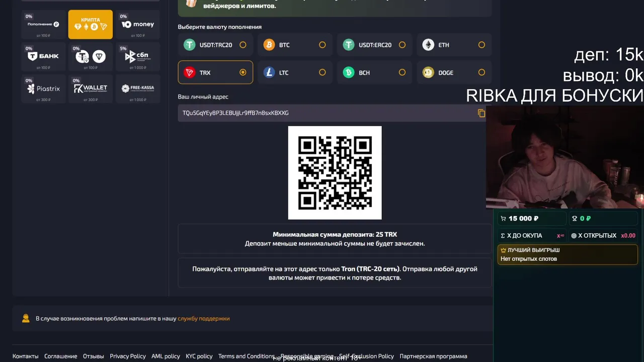Screen dimensions: 644x362
Task: Click the Tron TRC-20 network warning text
Action: pyautogui.click(x=335, y=273)
